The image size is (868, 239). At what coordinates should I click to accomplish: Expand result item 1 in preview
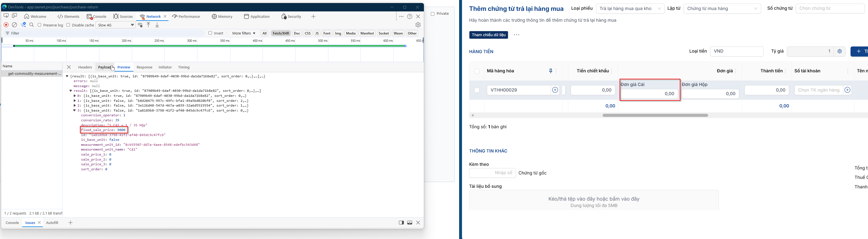75,101
